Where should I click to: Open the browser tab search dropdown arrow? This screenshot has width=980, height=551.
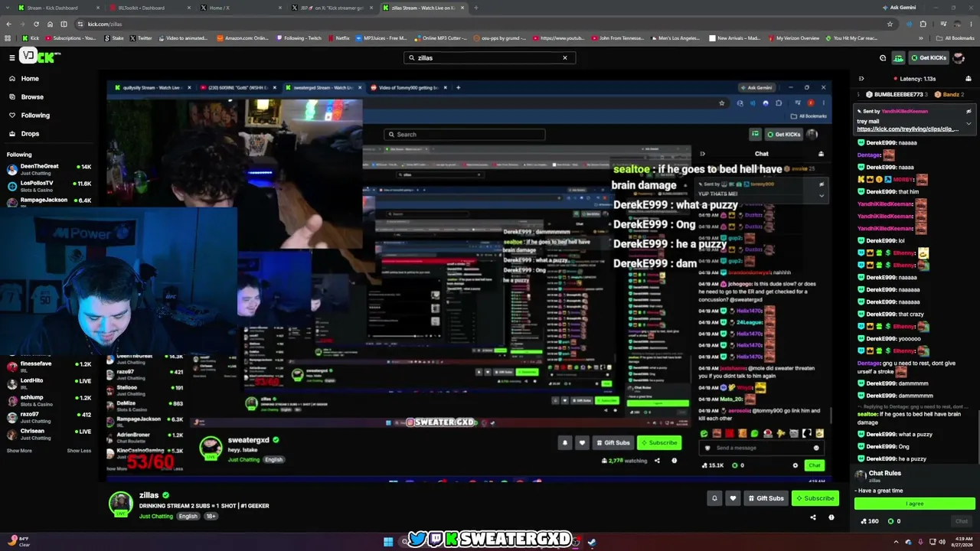pyautogui.click(x=7, y=8)
